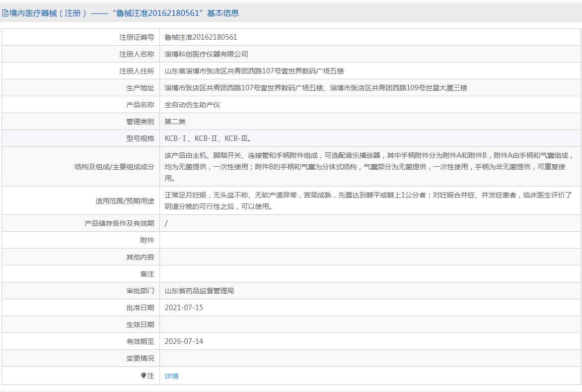Screen dimensions: 582x392
Task: Select the approval date 2021-07-15
Action: click(184, 308)
